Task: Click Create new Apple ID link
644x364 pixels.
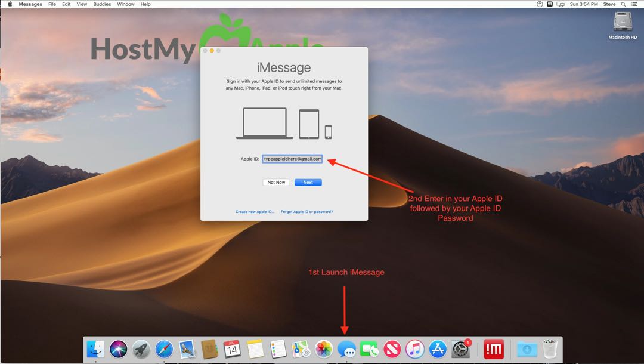Action: click(255, 212)
